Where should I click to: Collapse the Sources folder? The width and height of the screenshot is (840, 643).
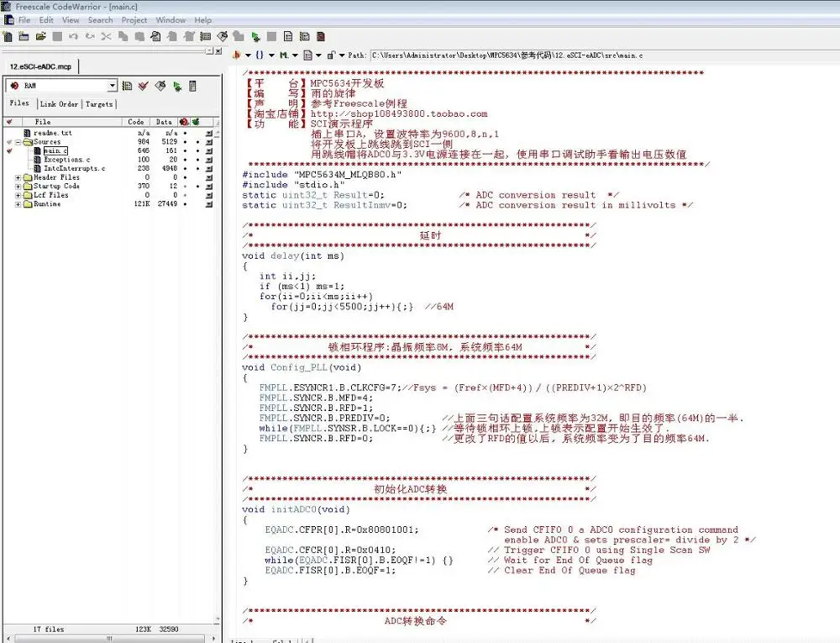(x=18, y=142)
